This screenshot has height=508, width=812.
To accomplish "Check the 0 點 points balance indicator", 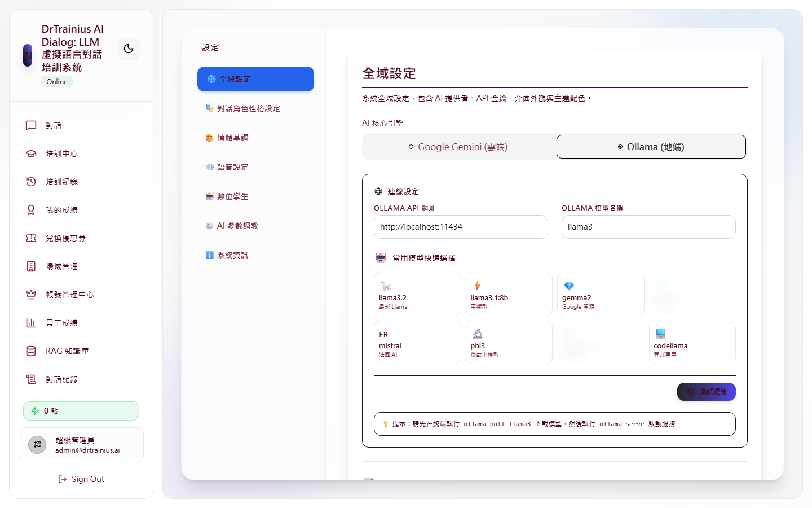I will [81, 411].
